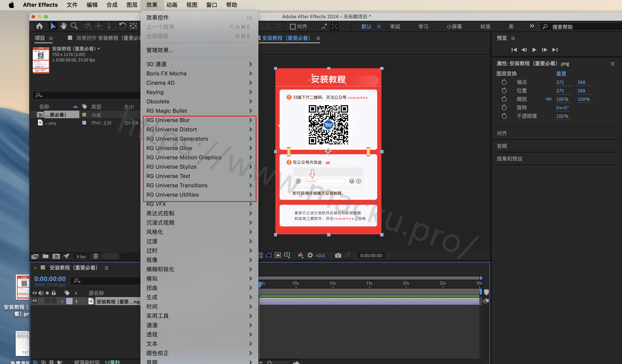Open 颜色校正 submenu

tap(199, 353)
